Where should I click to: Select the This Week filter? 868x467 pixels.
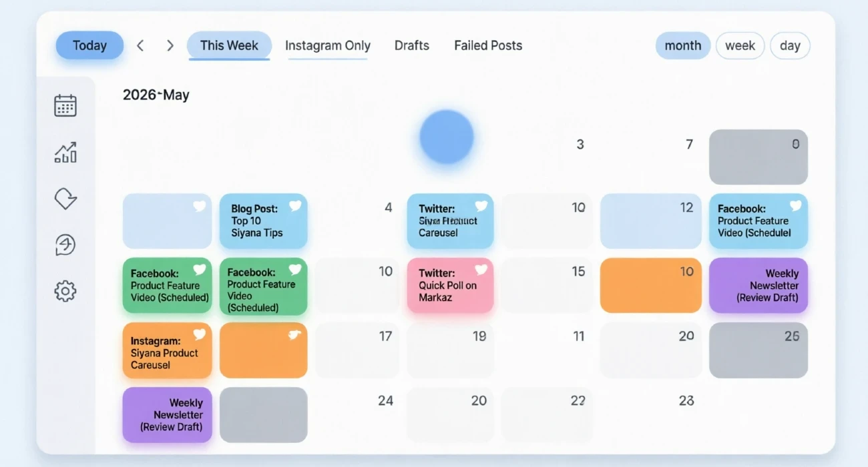229,45
